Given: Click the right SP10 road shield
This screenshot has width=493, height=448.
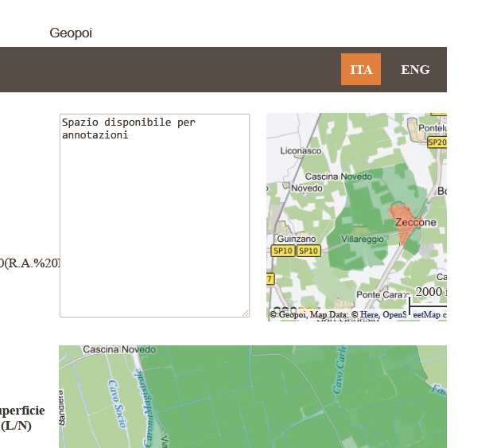Looking at the screenshot, I should 309,251.
